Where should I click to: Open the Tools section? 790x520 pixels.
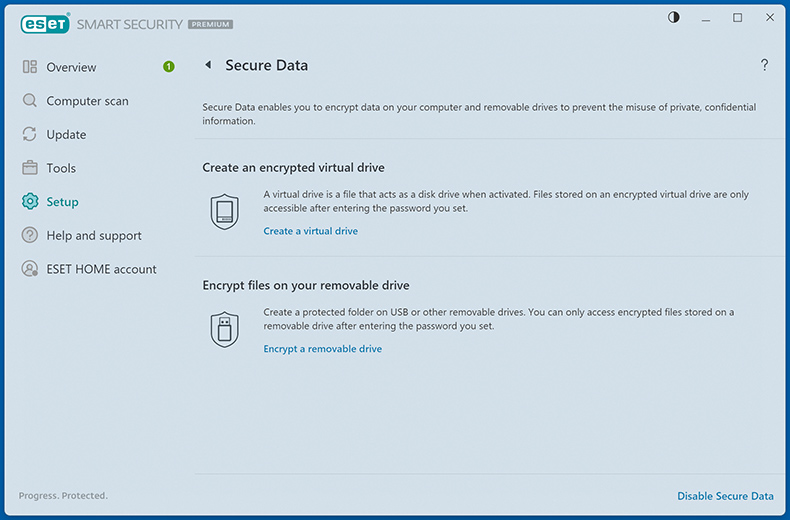[x=61, y=168]
